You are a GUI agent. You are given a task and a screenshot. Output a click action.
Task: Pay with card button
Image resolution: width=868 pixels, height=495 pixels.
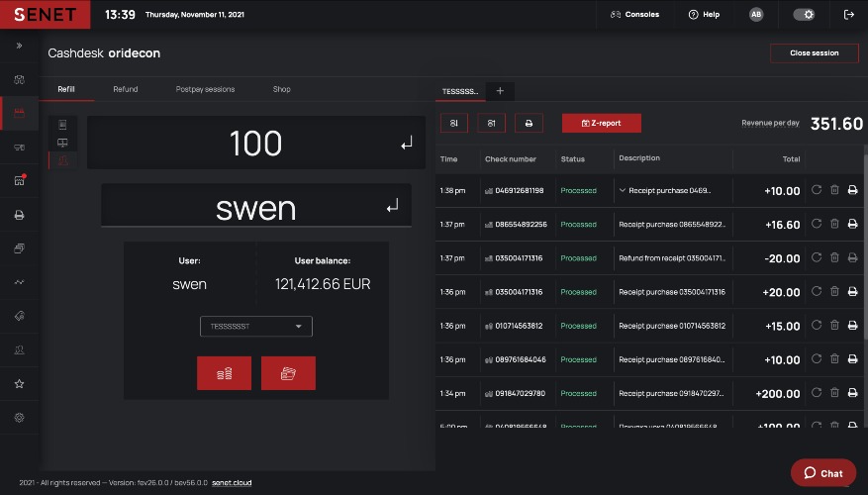tap(288, 373)
